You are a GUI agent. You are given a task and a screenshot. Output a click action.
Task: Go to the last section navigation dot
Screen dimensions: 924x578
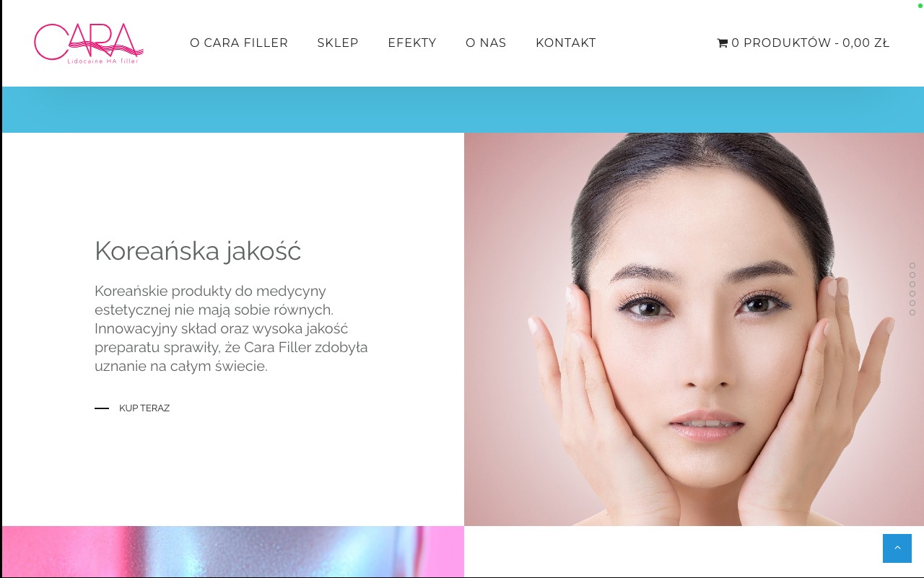(912, 312)
